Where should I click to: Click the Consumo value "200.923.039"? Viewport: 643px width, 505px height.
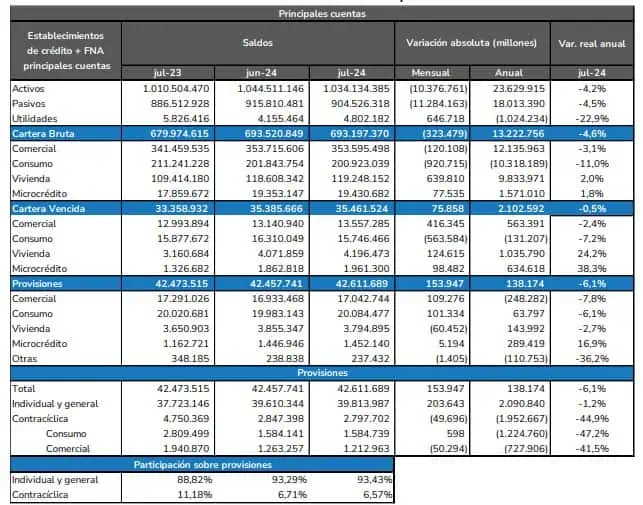(x=360, y=164)
